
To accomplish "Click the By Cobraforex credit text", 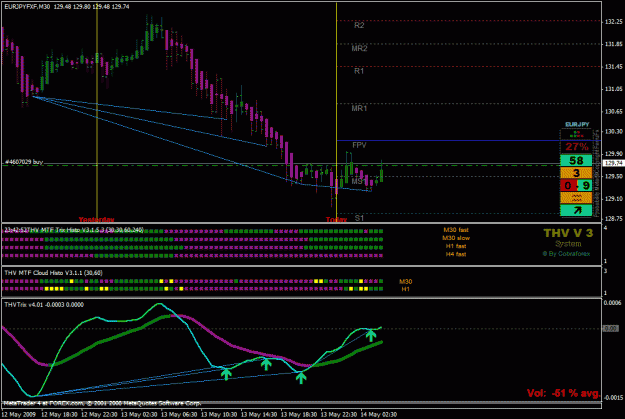I will pyautogui.click(x=566, y=254).
